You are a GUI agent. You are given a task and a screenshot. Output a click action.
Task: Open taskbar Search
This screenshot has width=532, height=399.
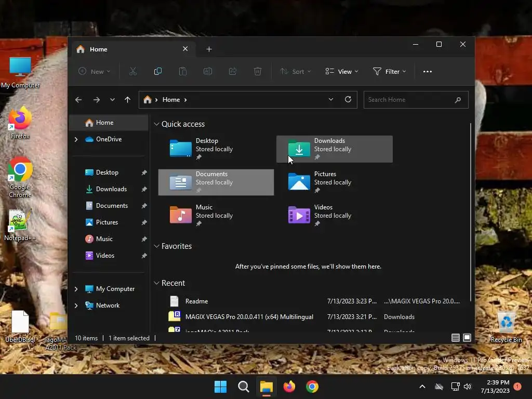[243, 387]
